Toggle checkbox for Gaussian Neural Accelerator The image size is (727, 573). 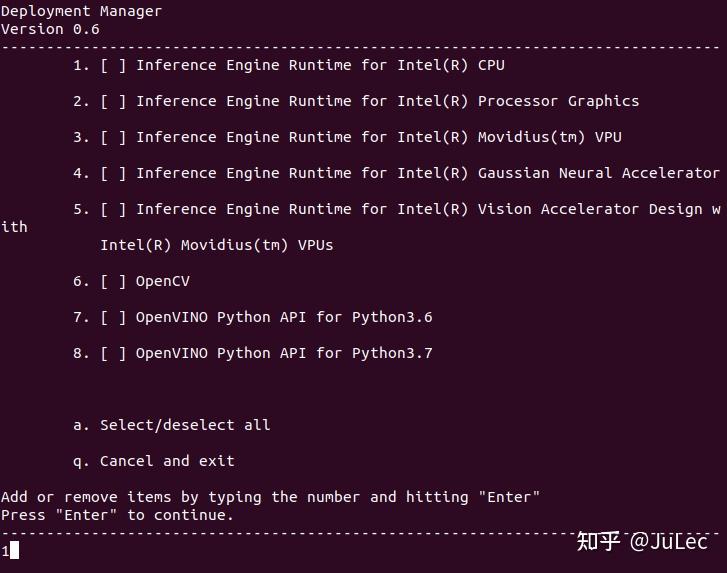(x=113, y=174)
